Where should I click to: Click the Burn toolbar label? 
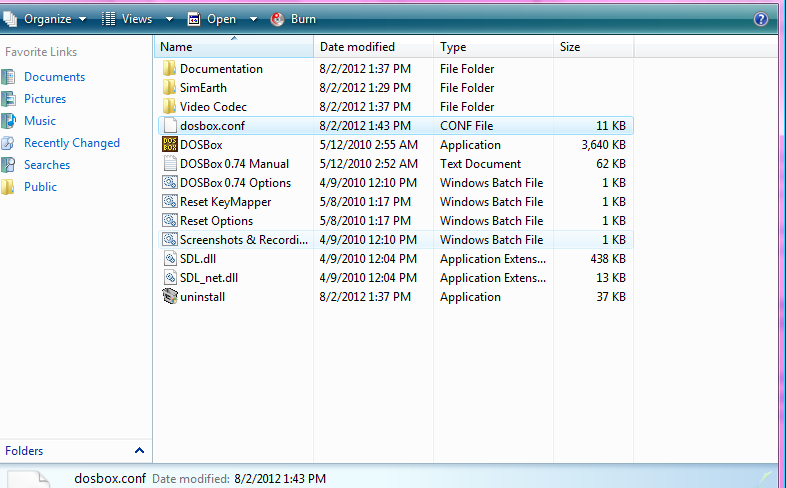coord(303,19)
